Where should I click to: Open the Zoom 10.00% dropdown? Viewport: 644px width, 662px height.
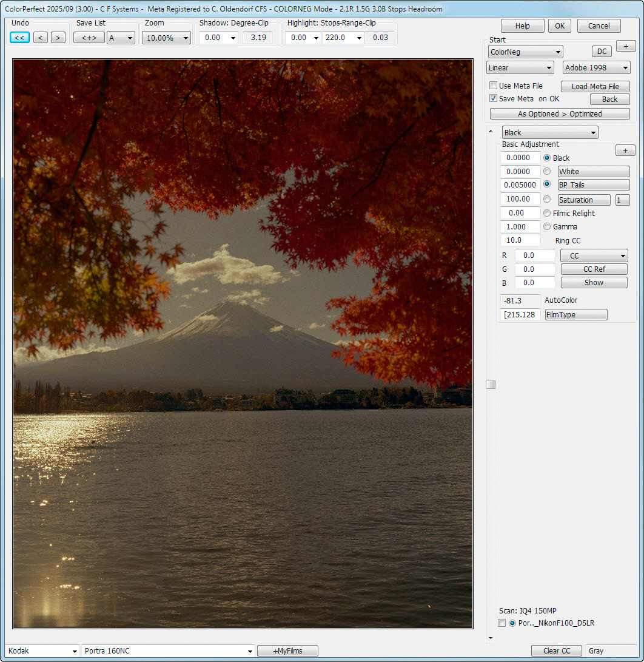click(166, 38)
